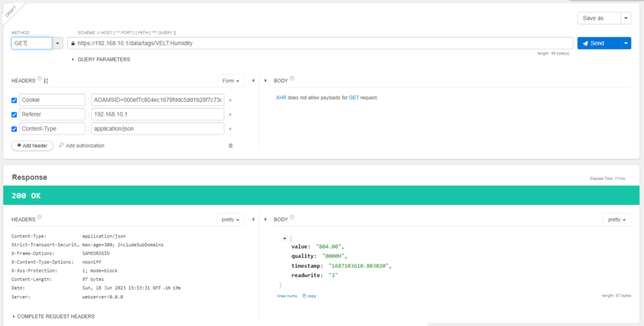Viewport: 644px width, 326px height.
Task: Collapse response headers panel left arrow
Action: click(253, 219)
